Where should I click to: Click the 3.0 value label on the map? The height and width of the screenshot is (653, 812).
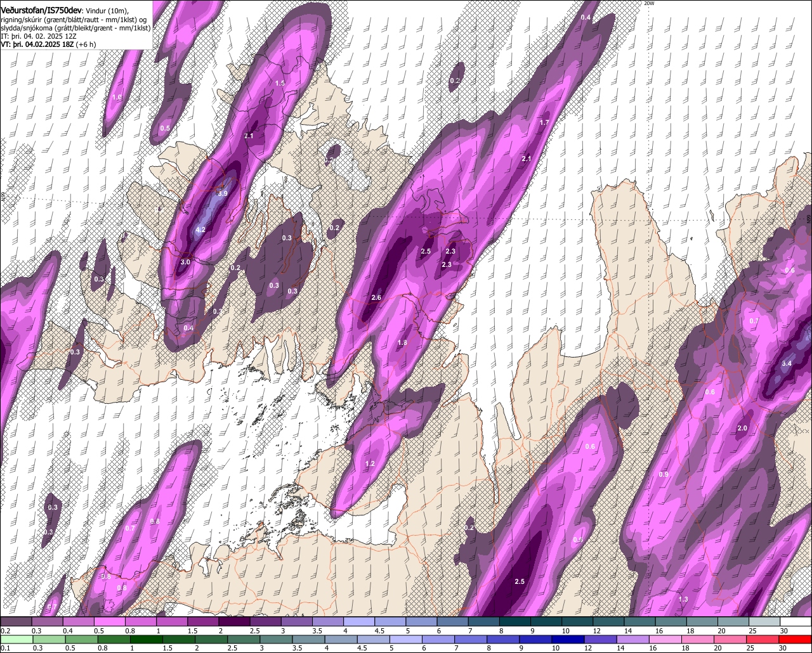(185, 262)
